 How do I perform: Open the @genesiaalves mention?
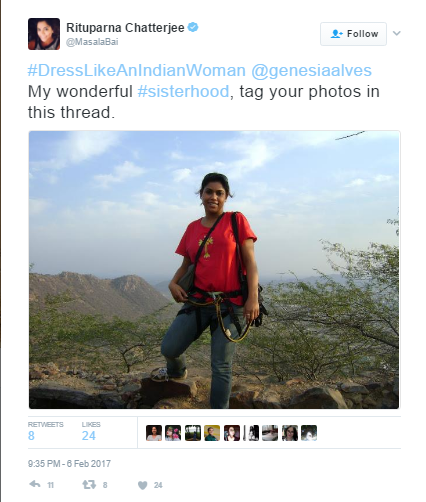(x=311, y=70)
